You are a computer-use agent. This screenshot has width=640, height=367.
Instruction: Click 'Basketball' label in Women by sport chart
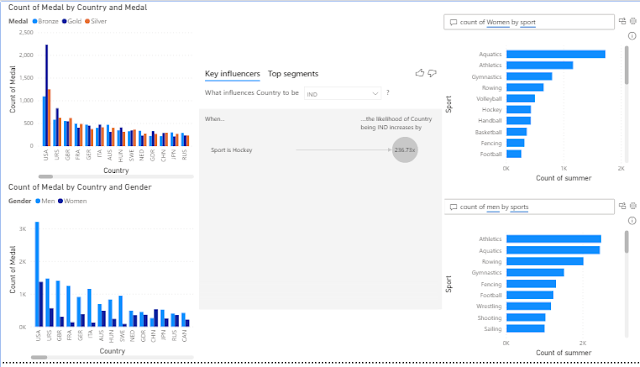click(x=488, y=132)
